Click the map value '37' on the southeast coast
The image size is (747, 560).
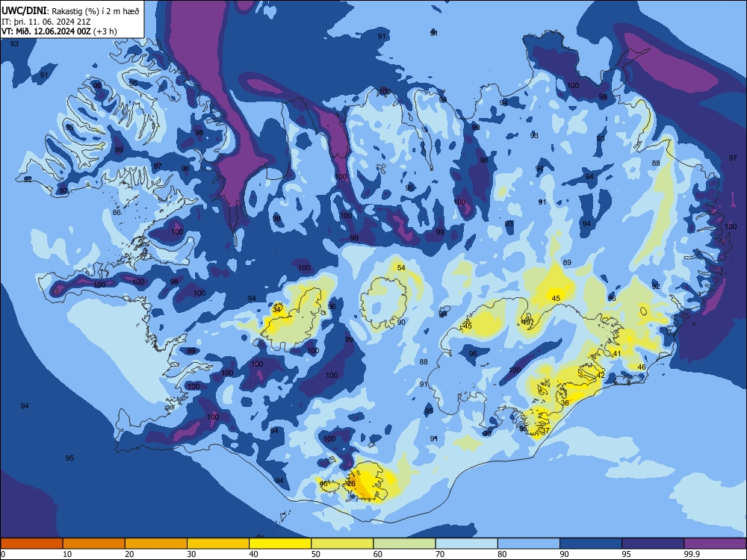[545, 430]
